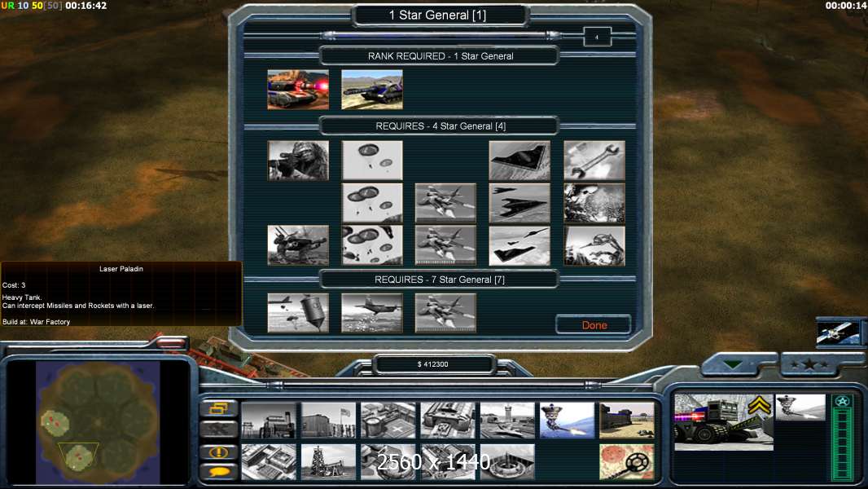
Task: Click the general experience progress bar at top
Action: click(x=441, y=36)
